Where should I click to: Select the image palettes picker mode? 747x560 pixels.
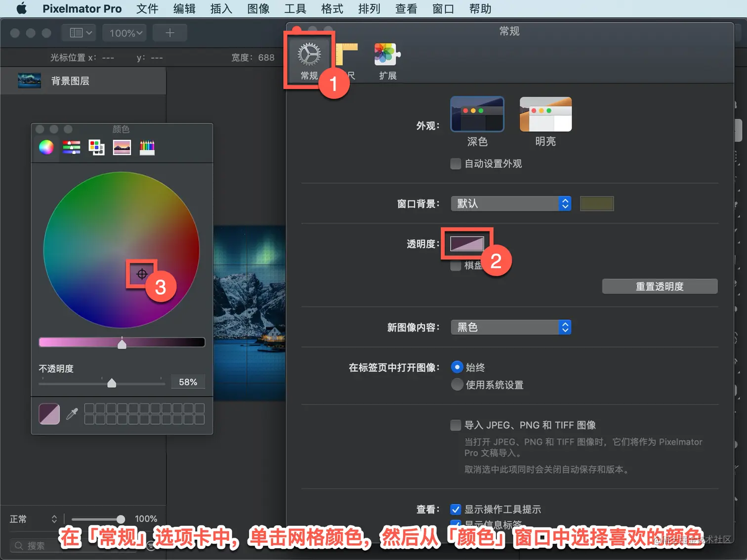tap(122, 147)
